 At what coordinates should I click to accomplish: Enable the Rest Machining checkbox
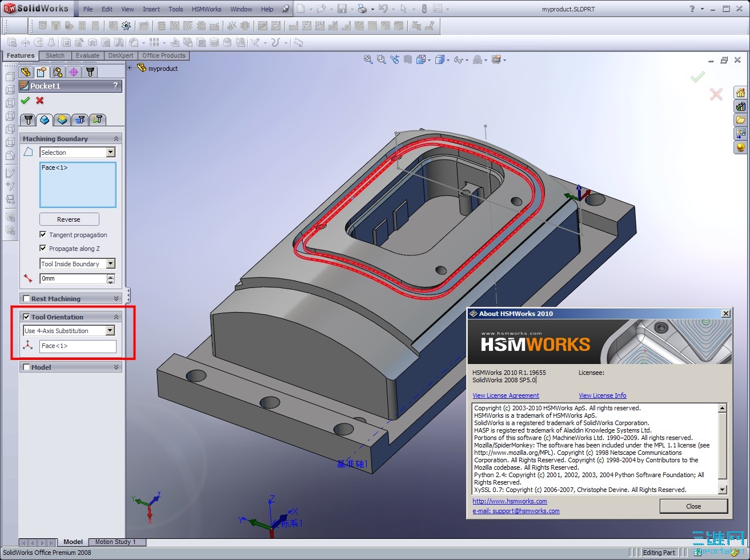[x=26, y=298]
